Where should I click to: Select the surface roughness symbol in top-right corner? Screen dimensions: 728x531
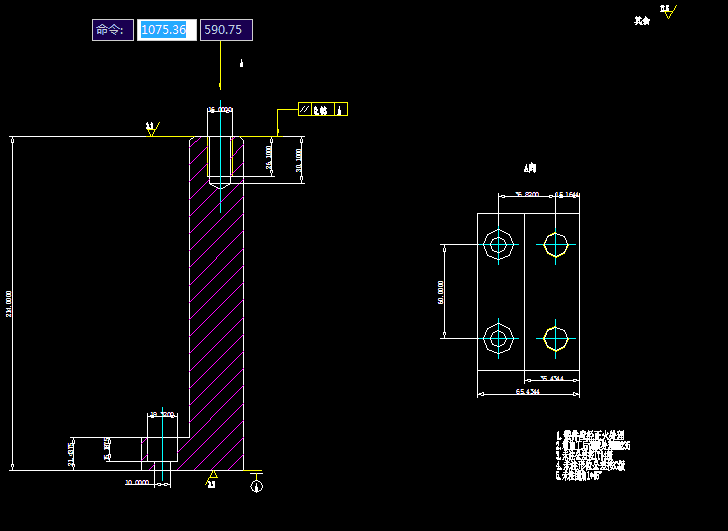pos(668,11)
